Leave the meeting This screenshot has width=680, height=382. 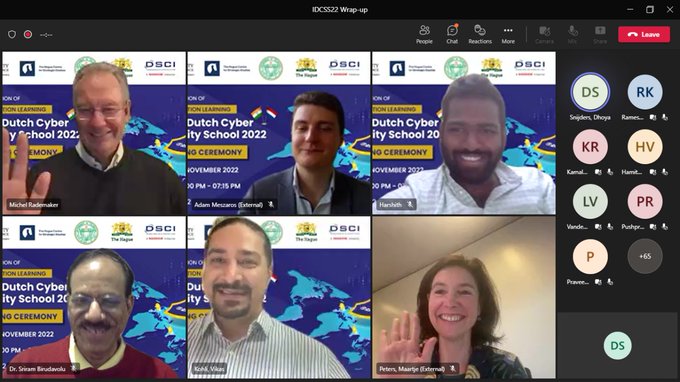click(644, 34)
